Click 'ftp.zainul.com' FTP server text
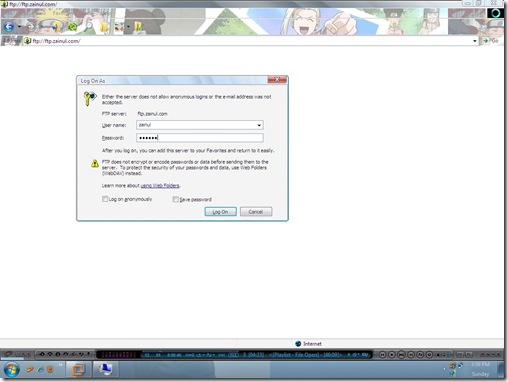 pos(153,114)
